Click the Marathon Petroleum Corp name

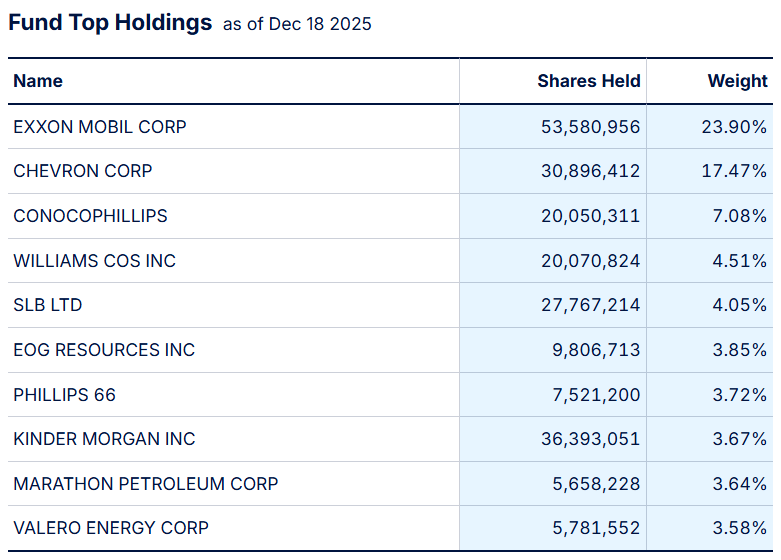[145, 484]
